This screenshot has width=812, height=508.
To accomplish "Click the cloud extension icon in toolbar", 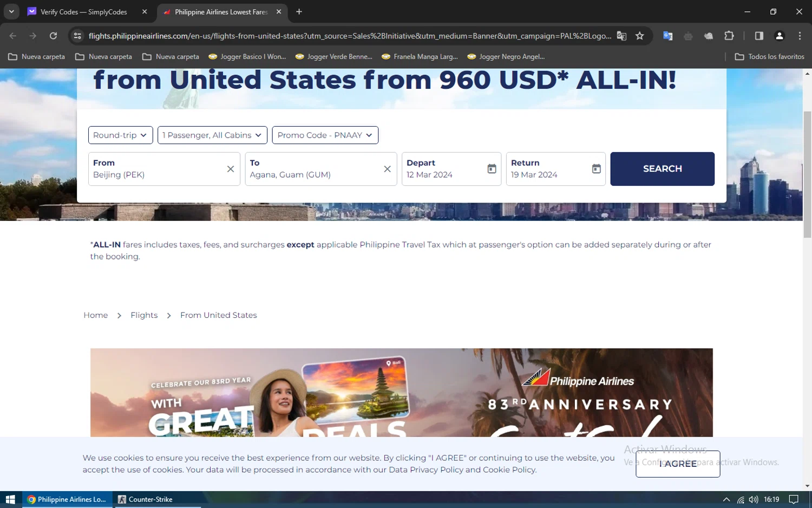I will (709, 36).
